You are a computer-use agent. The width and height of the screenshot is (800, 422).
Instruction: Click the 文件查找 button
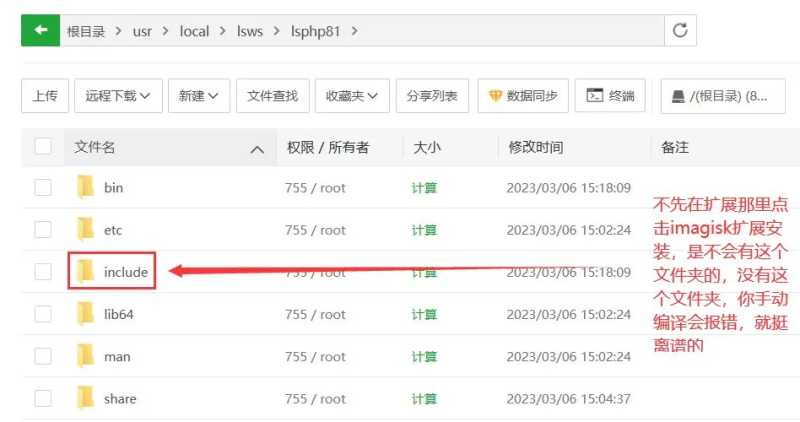click(273, 95)
